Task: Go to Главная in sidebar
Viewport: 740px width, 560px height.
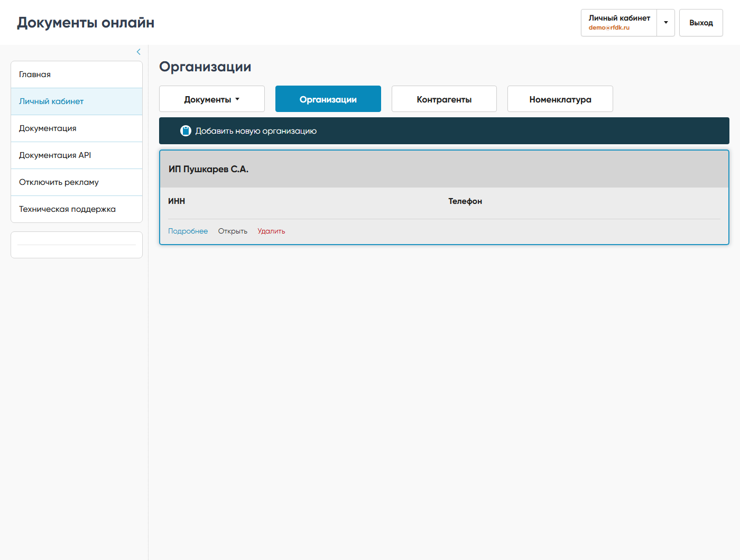Action: pyautogui.click(x=77, y=74)
